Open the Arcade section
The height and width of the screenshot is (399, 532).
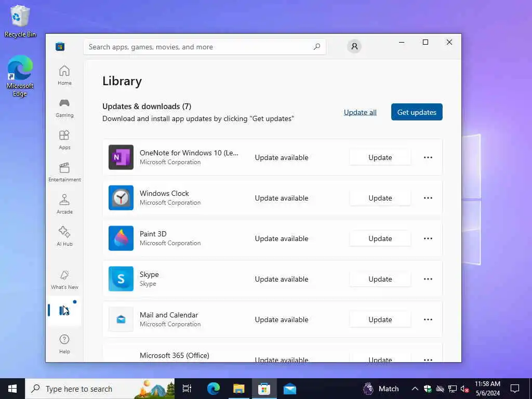(64, 204)
